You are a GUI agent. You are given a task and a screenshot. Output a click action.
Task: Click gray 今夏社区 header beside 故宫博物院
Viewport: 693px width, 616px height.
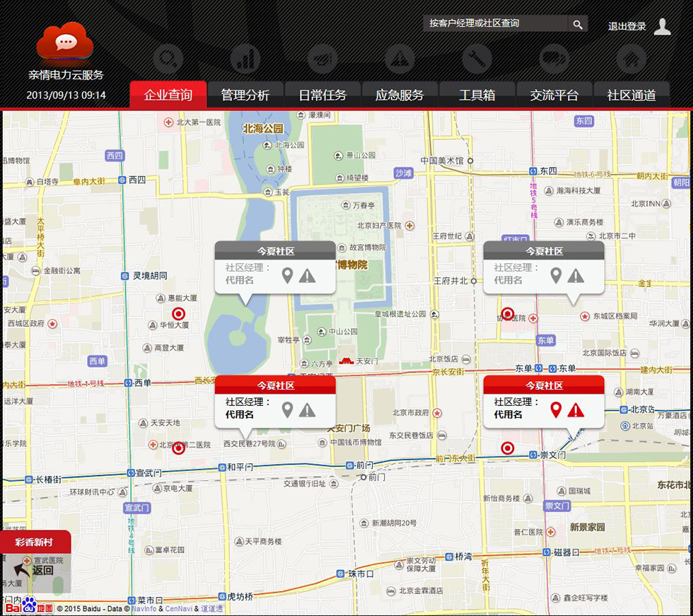[275, 250]
